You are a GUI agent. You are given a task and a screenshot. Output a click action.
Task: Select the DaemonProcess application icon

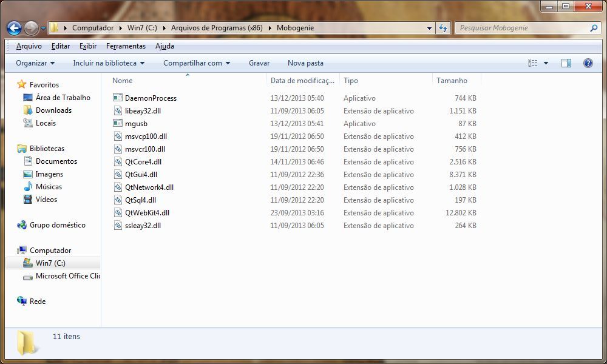click(x=118, y=98)
